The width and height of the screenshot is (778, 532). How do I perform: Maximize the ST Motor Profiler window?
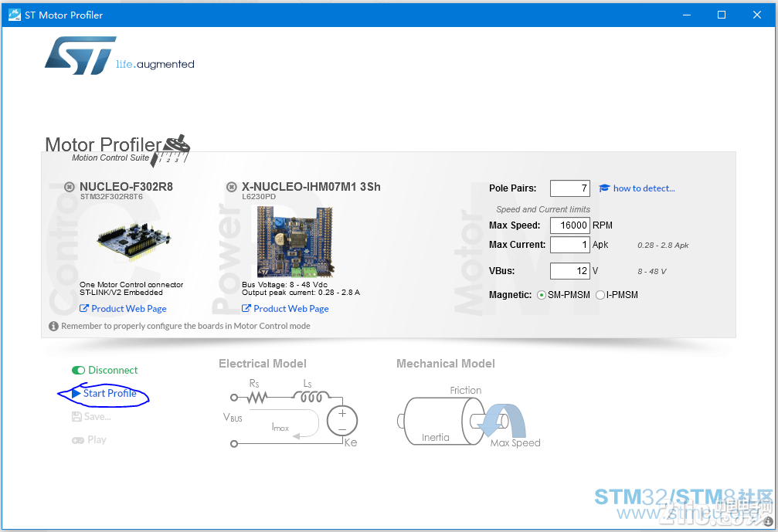[x=722, y=15]
